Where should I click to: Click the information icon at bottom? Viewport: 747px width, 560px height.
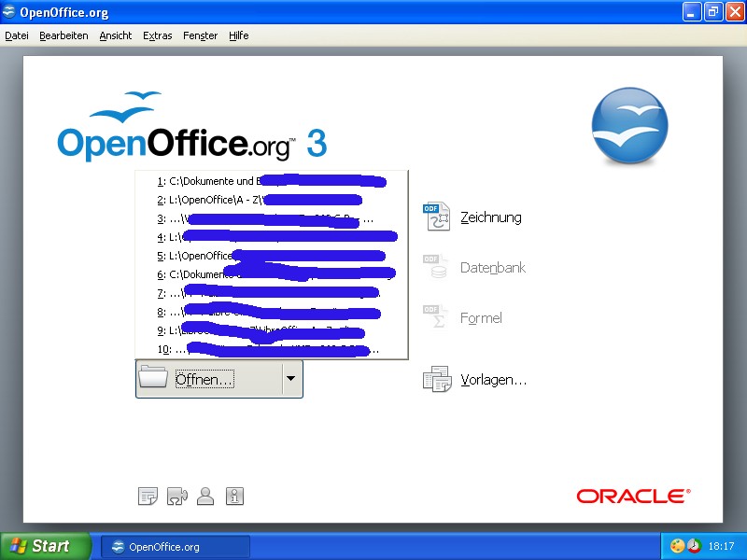point(234,497)
